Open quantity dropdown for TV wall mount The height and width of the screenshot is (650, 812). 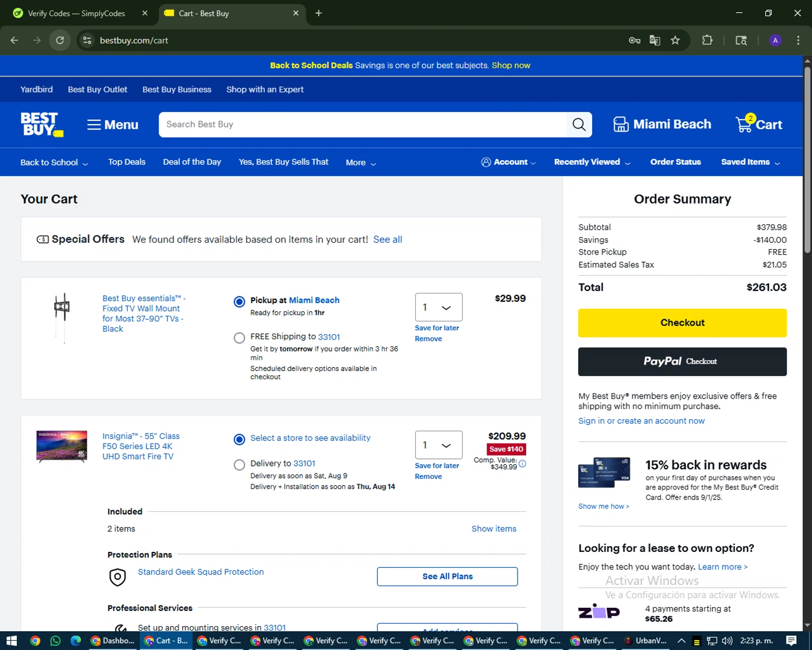pos(438,307)
